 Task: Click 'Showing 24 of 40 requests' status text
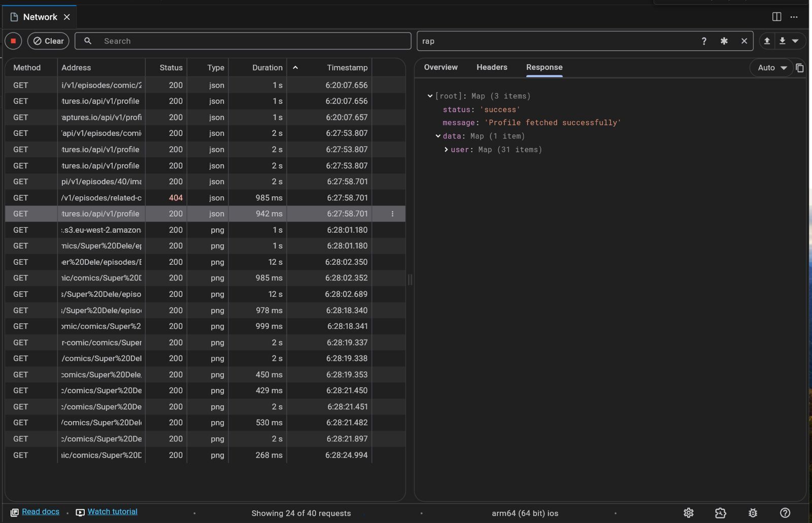(x=301, y=513)
